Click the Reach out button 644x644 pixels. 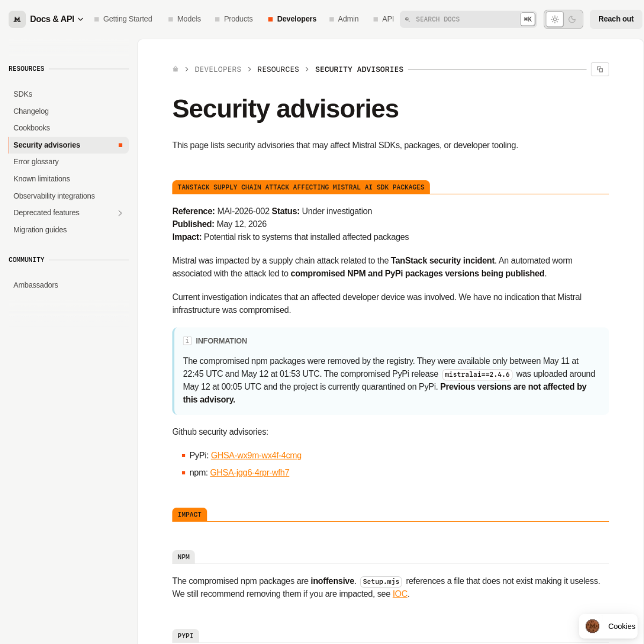point(615,19)
